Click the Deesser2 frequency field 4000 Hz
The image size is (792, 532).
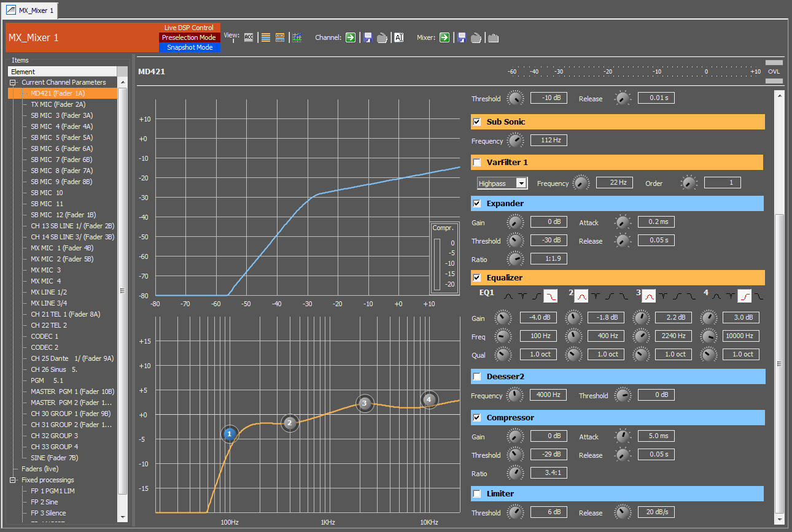point(549,395)
